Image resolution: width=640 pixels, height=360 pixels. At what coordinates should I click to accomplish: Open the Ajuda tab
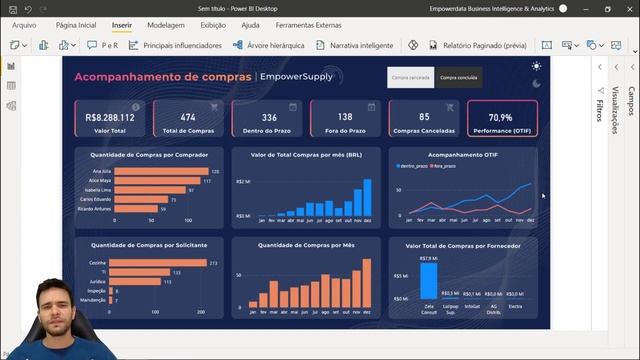(250, 25)
